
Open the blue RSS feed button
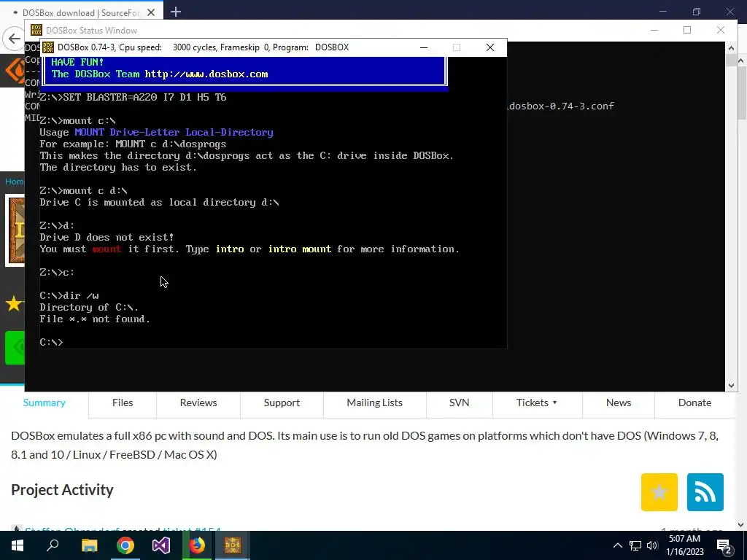click(705, 492)
